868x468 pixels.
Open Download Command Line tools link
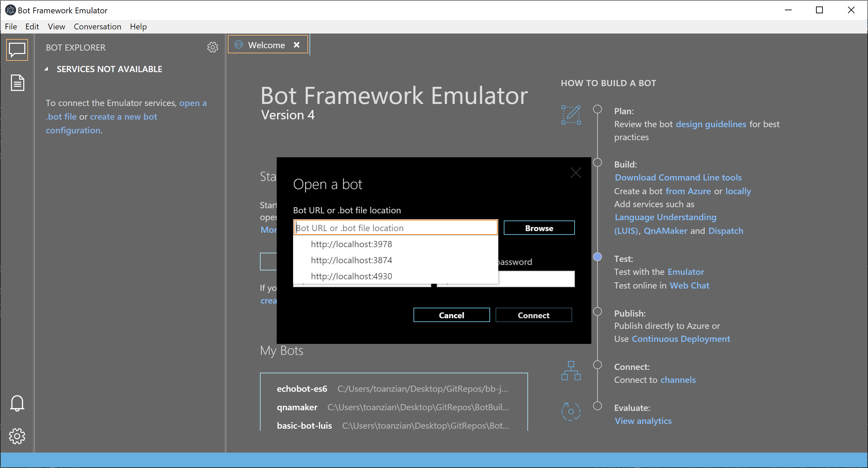678,177
